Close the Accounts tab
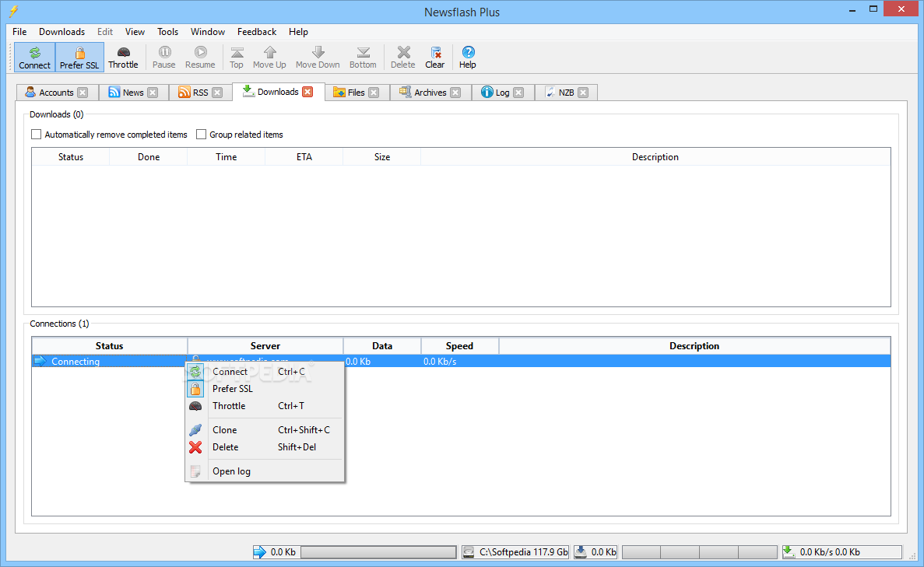 (x=83, y=93)
